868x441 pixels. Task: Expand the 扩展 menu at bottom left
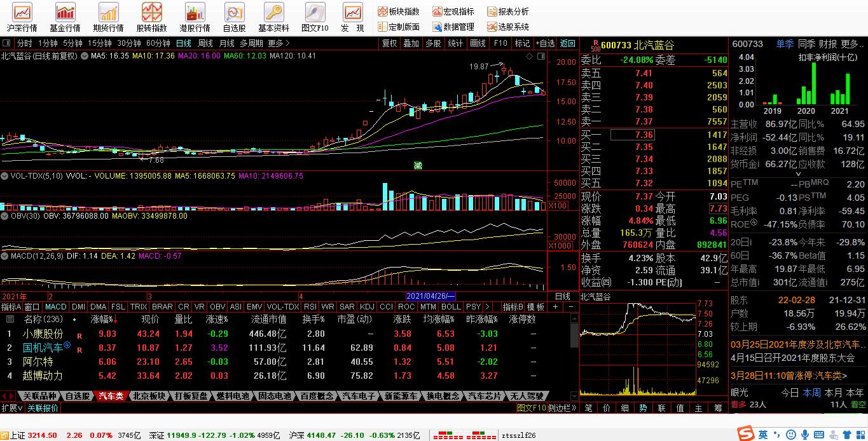[11, 408]
